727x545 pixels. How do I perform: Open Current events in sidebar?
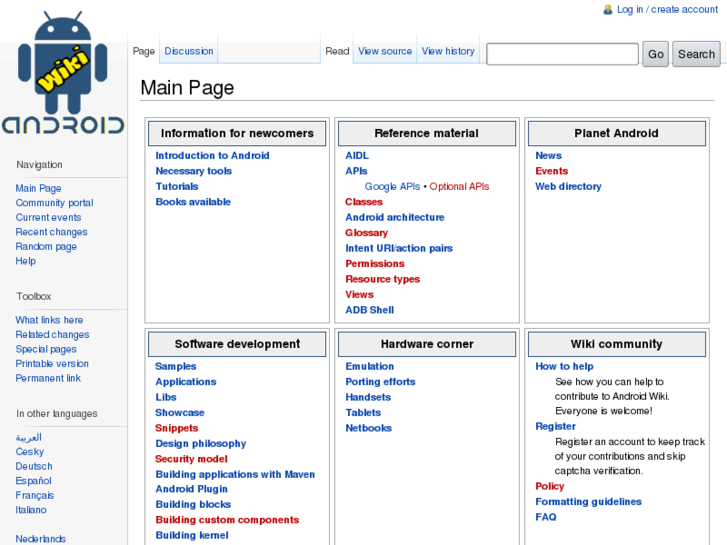click(48, 217)
